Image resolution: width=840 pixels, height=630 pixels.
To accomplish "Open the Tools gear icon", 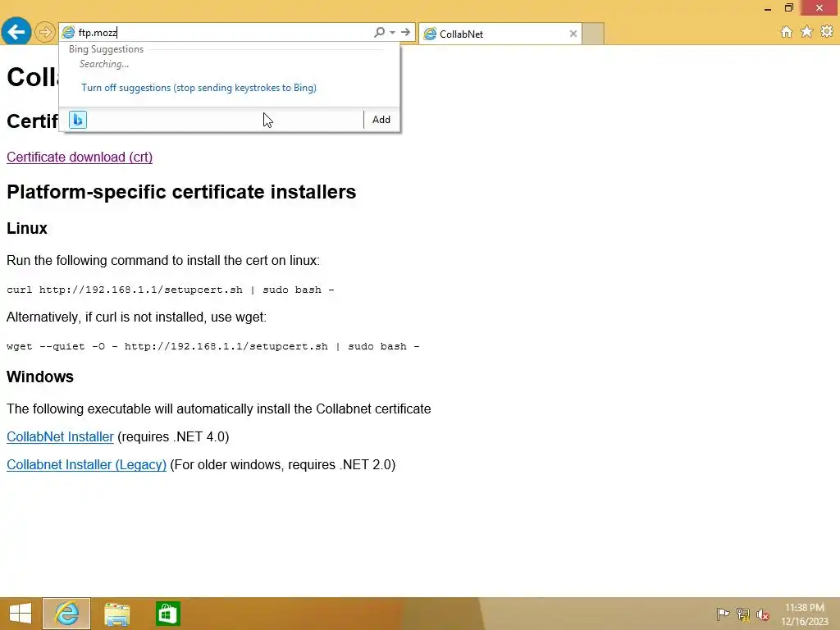I will (x=827, y=32).
